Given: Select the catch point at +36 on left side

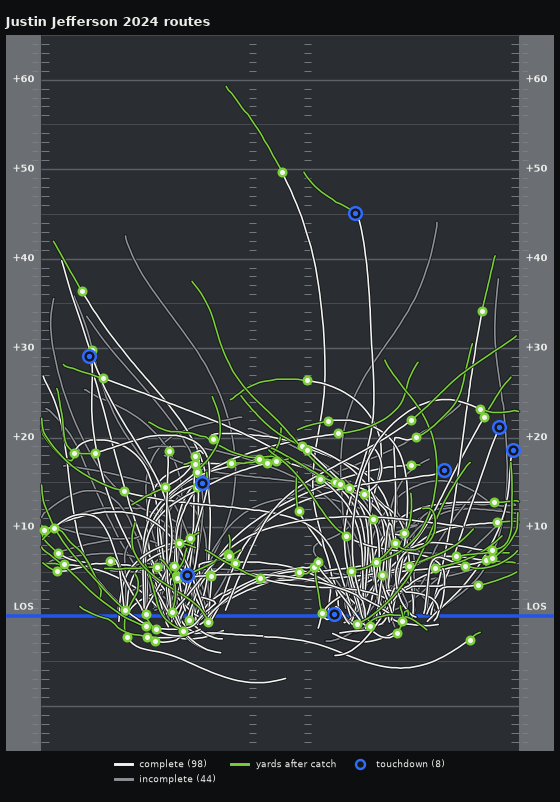Looking at the screenshot, I should pos(82,292).
